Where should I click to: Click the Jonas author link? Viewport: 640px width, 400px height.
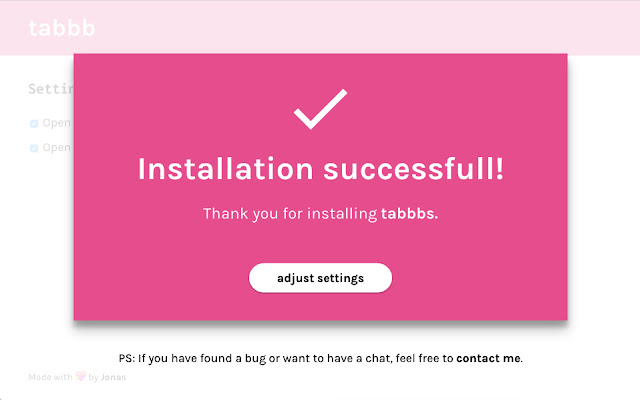[113, 378]
